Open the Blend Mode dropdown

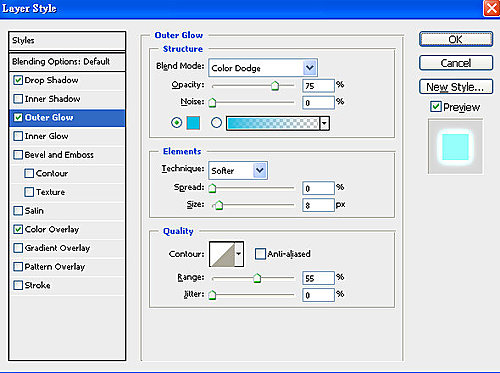point(263,68)
